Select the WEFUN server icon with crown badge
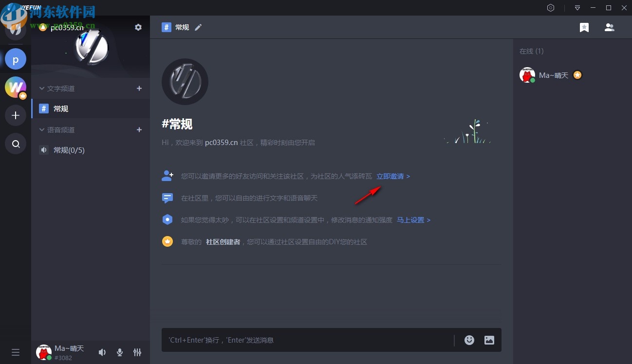The width and height of the screenshot is (632, 364). 16,87
